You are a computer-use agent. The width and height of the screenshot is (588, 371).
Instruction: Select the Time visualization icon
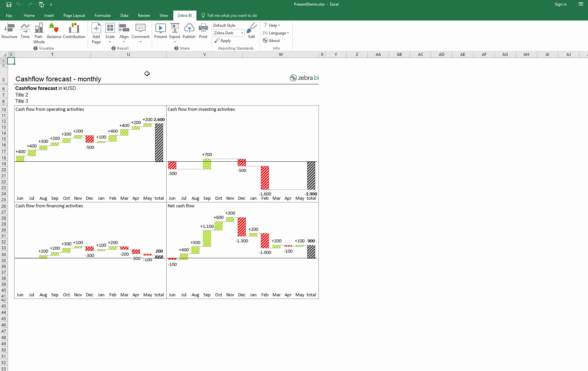pyautogui.click(x=25, y=31)
